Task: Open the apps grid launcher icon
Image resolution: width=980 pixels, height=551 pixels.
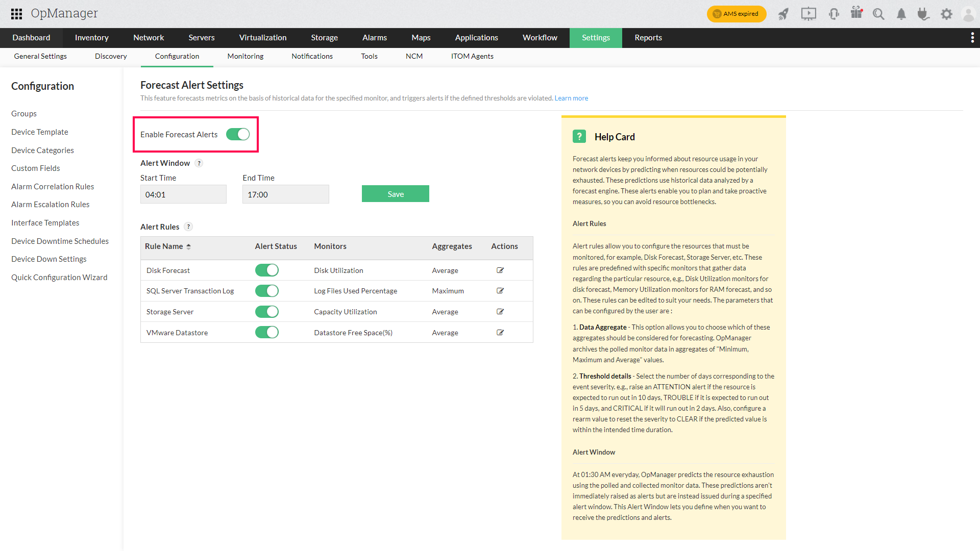Action: (16, 14)
